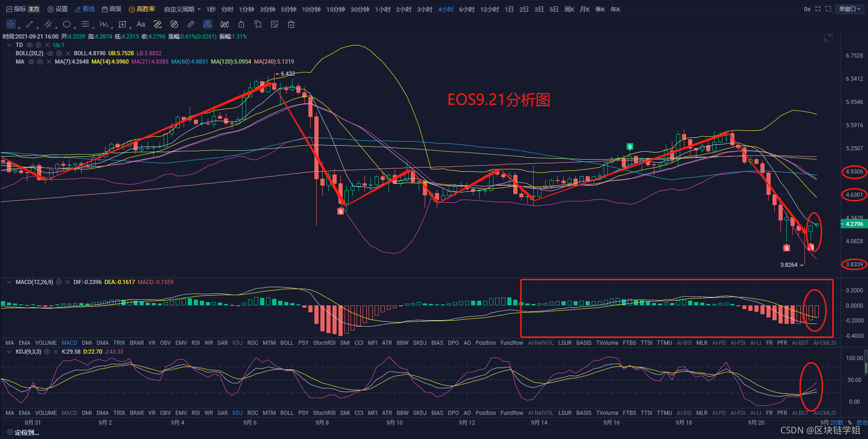
Task: Click the lock drawings icon
Action: pyautogui.click(x=241, y=24)
